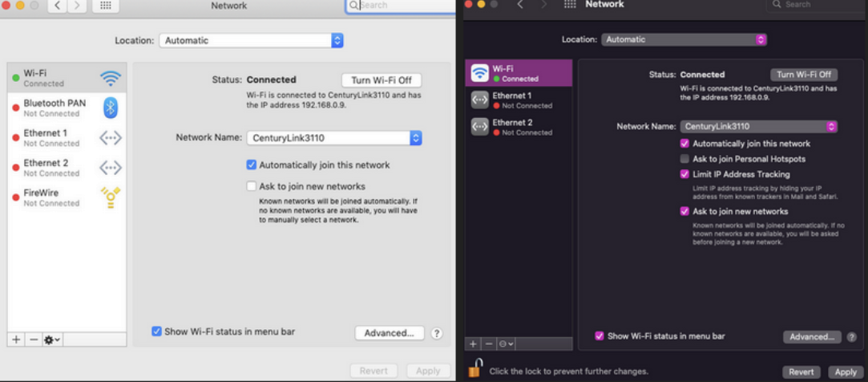Image resolution: width=868 pixels, height=382 pixels.
Task: Remove service with minus button, light window
Action: [x=33, y=339]
